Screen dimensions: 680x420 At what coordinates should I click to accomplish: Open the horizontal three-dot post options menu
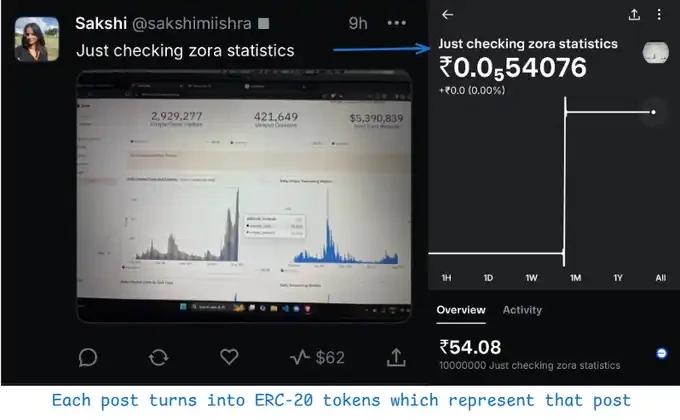click(397, 22)
